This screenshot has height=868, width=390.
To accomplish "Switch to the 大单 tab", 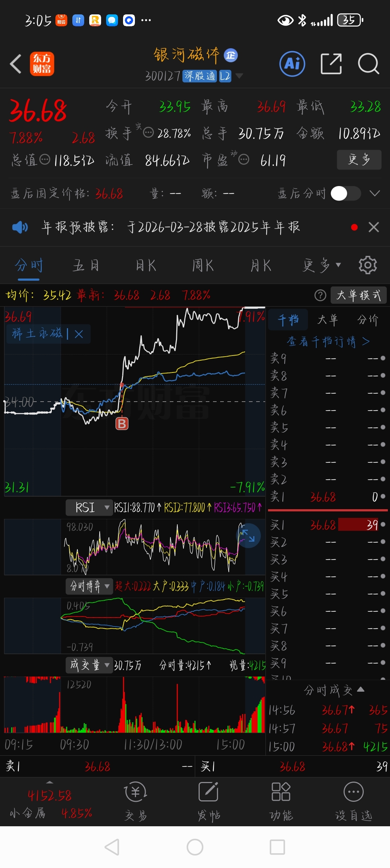I will tap(328, 320).
